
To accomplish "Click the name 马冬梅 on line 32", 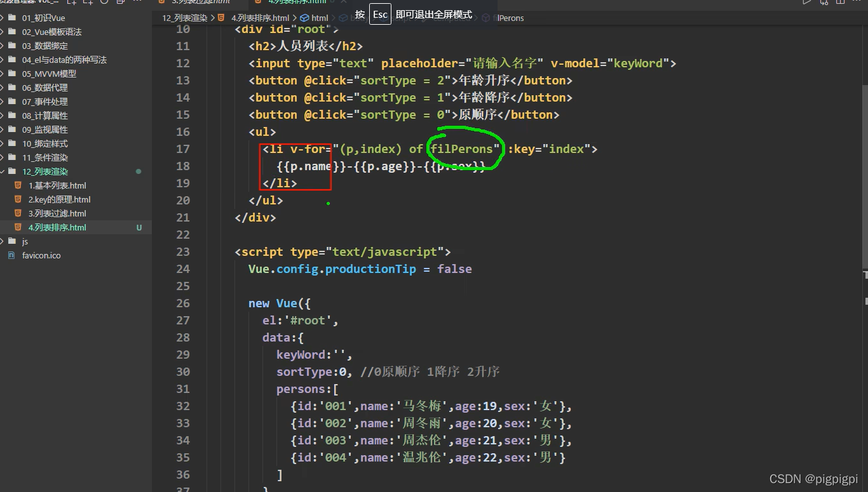I will [422, 406].
